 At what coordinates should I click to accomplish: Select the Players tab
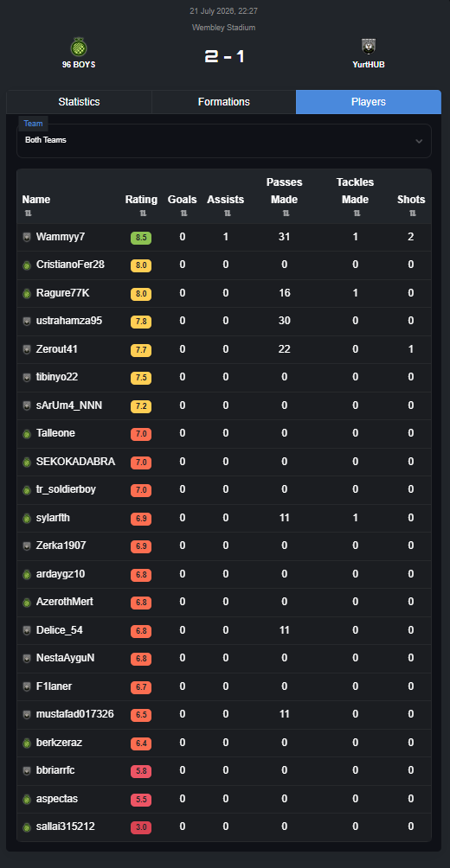pyautogui.click(x=369, y=102)
